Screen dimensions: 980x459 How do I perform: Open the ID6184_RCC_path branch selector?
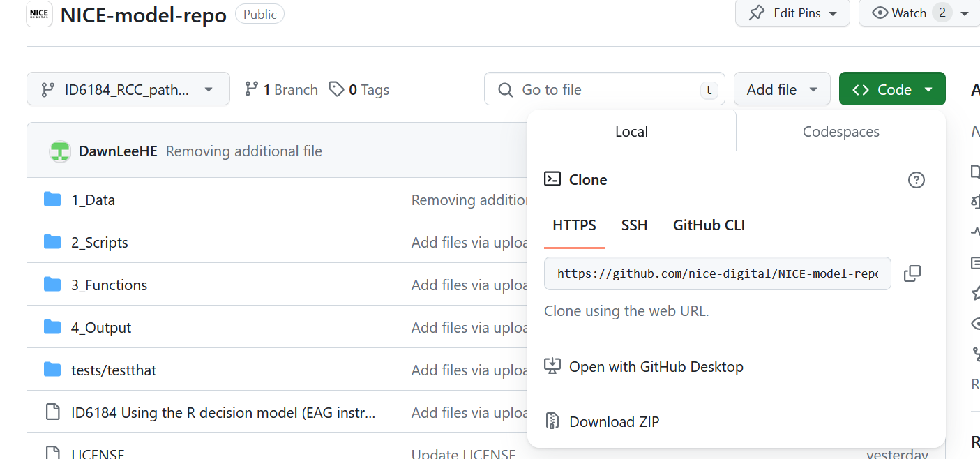[x=128, y=89]
